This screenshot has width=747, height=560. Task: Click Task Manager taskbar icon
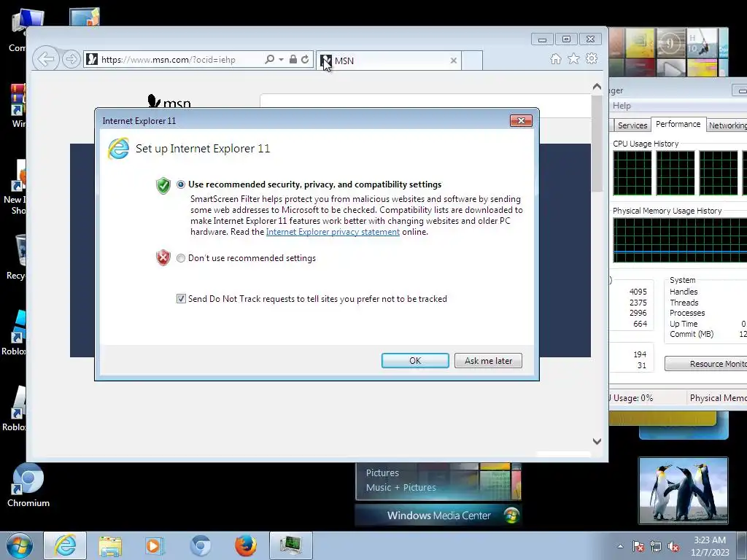tap(290, 545)
